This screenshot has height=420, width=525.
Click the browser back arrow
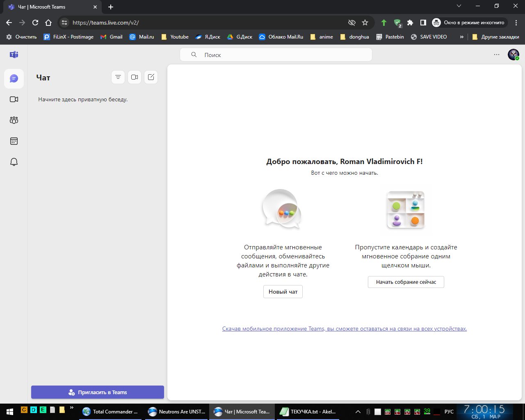(9, 23)
